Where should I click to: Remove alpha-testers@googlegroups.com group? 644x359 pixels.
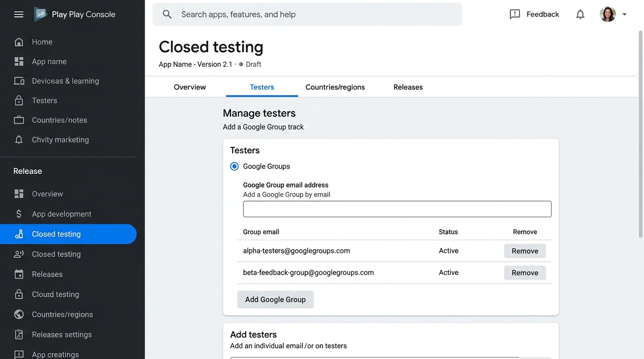pos(525,251)
